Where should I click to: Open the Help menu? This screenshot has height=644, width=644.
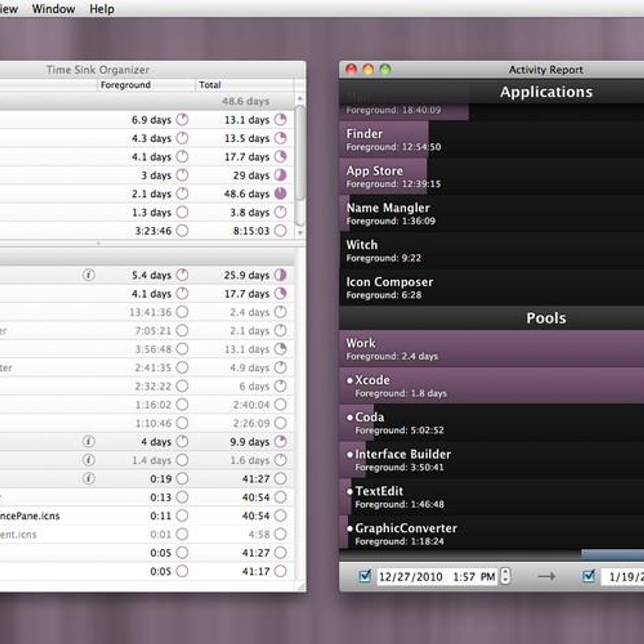(101, 9)
